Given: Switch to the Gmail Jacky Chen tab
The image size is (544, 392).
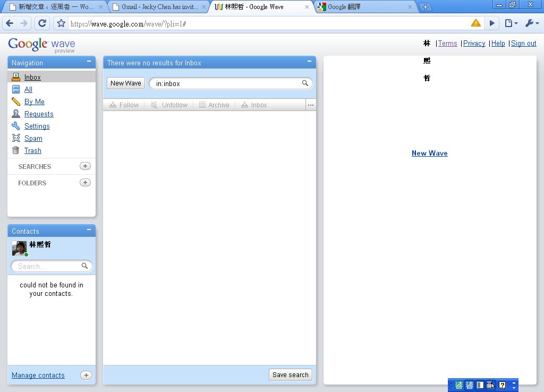Looking at the screenshot, I should tap(159, 7).
